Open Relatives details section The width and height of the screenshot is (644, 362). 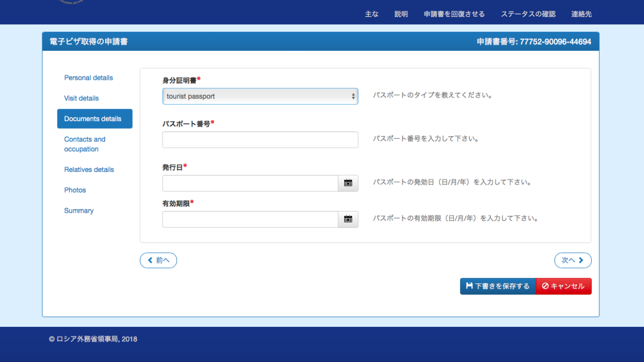(89, 170)
